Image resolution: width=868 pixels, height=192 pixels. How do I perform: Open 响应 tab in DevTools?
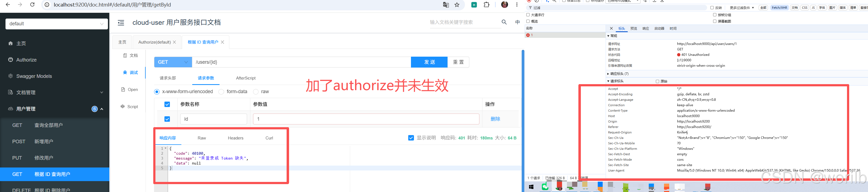tap(645, 29)
